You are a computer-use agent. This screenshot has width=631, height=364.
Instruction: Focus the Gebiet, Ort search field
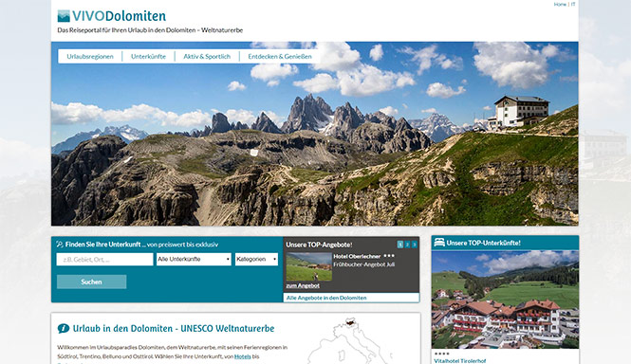pyautogui.click(x=104, y=260)
